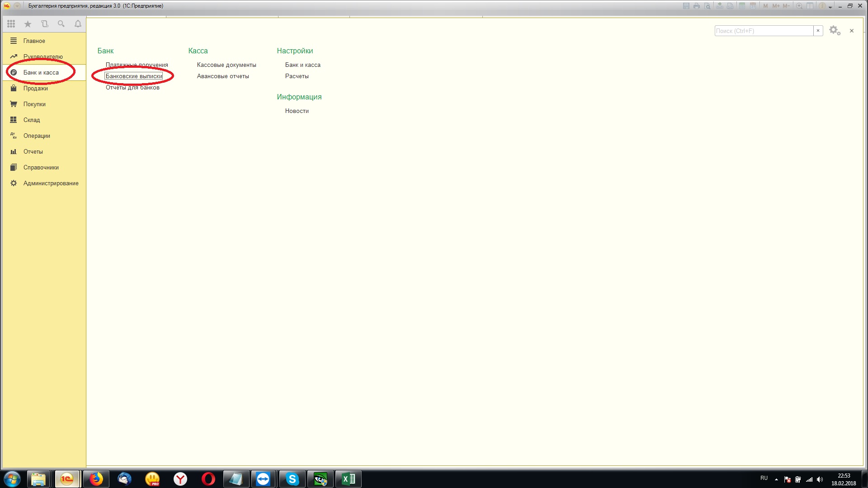Viewport: 868px width, 488px height.
Task: Expand the main menu dropdown arrow
Action: 17,6
